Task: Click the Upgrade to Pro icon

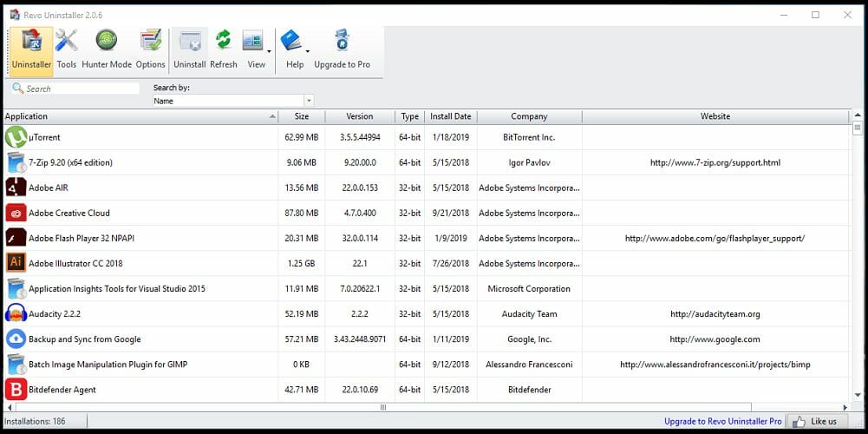Action: click(x=343, y=41)
